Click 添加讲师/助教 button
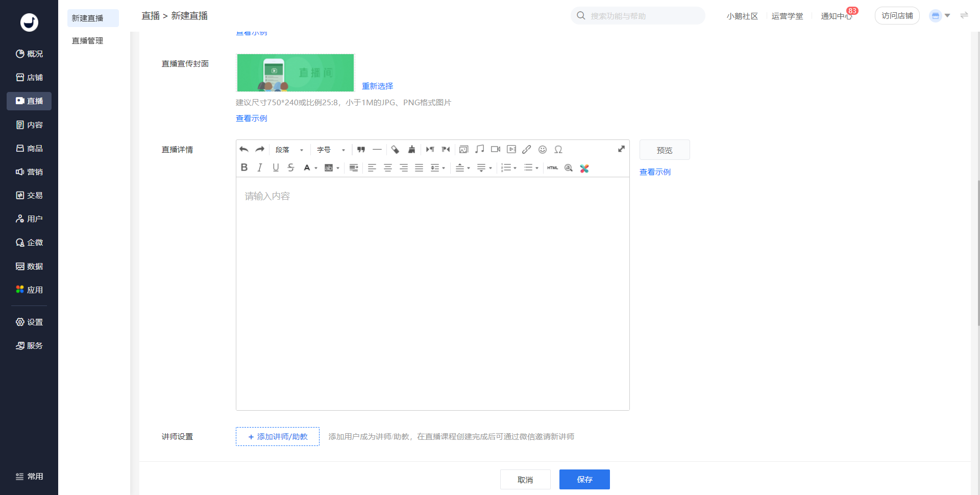 coord(278,437)
